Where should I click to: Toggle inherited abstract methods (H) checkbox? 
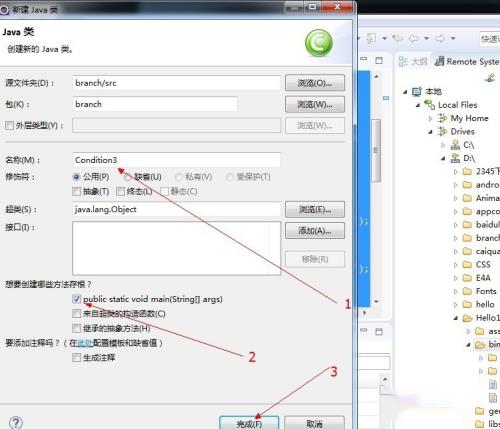[76, 328]
